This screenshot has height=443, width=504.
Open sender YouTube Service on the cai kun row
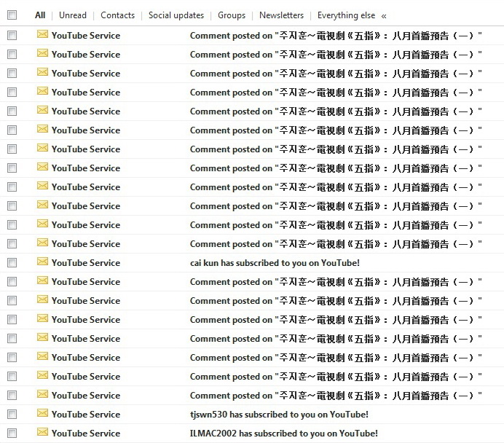[86, 262]
